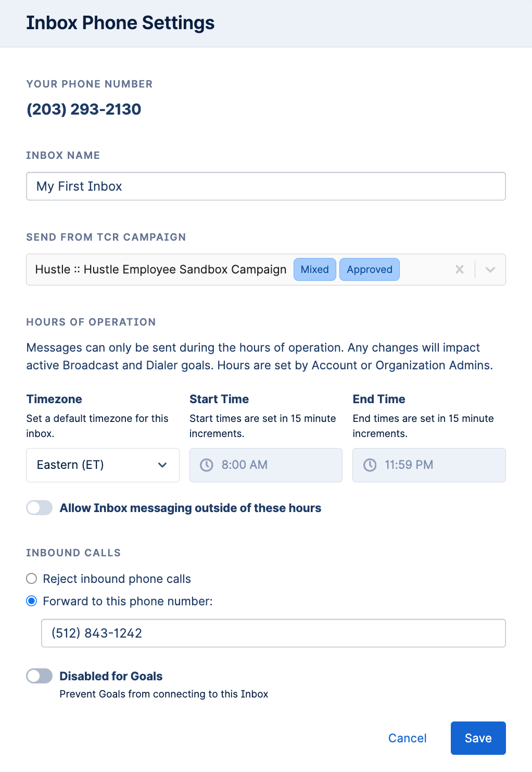Click the clock icon in Start Time field
Image resolution: width=532 pixels, height=772 pixels.
coord(207,465)
